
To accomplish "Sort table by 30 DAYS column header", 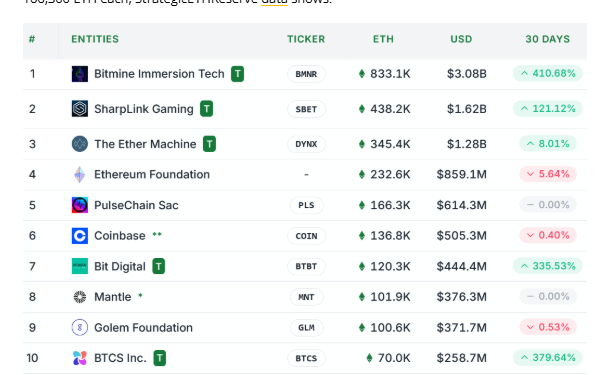I will [x=548, y=39].
